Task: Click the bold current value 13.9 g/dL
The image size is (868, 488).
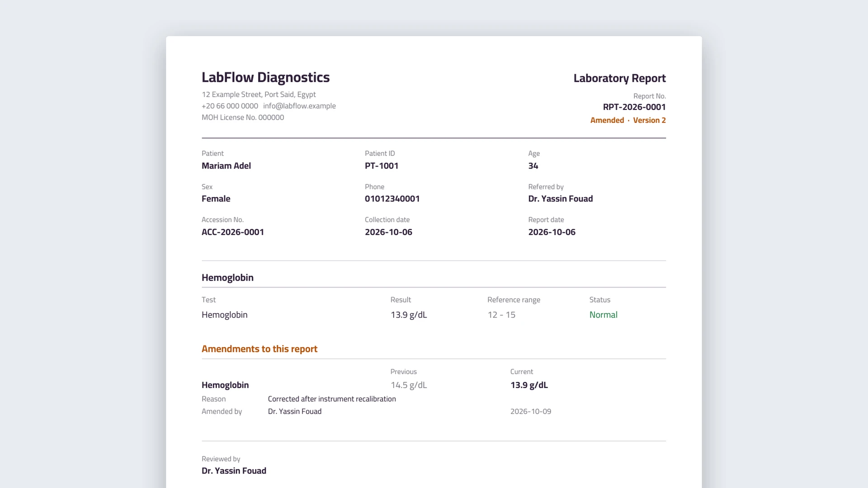Action: point(529,385)
